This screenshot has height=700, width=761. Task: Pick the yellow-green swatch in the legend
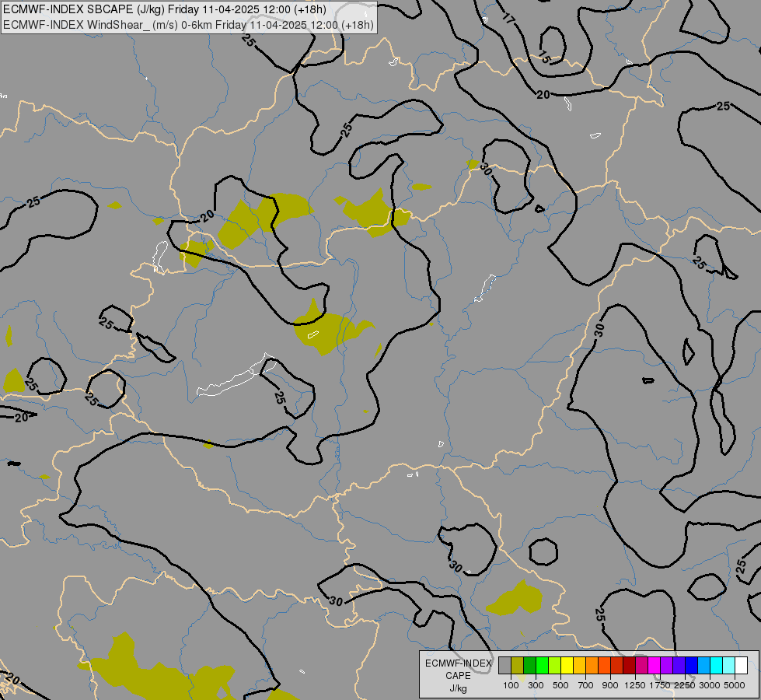[554, 666]
